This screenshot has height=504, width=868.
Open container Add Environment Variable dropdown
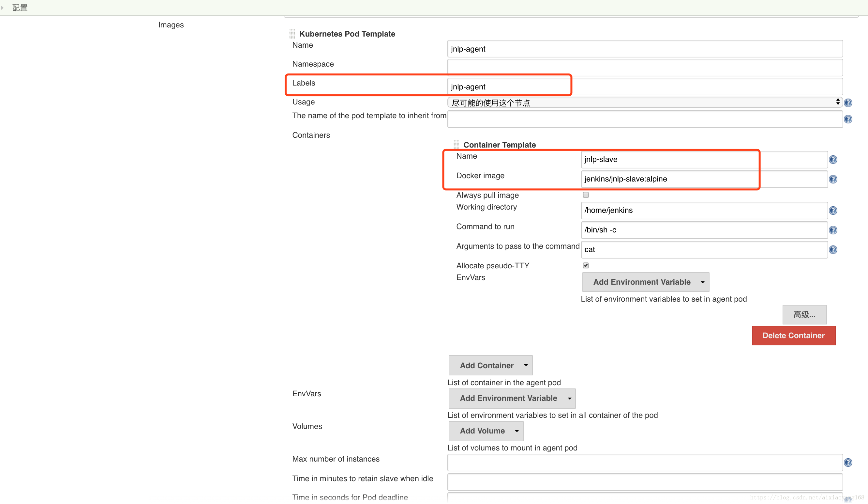[x=645, y=282]
